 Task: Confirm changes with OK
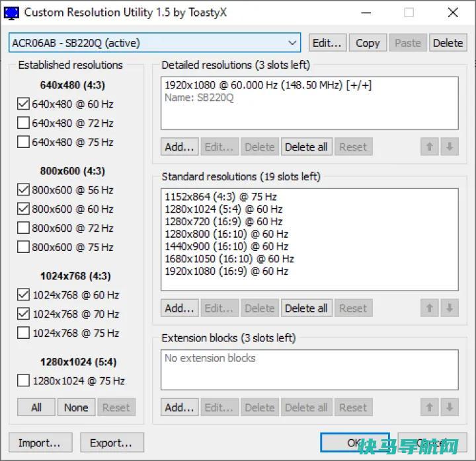click(355, 443)
